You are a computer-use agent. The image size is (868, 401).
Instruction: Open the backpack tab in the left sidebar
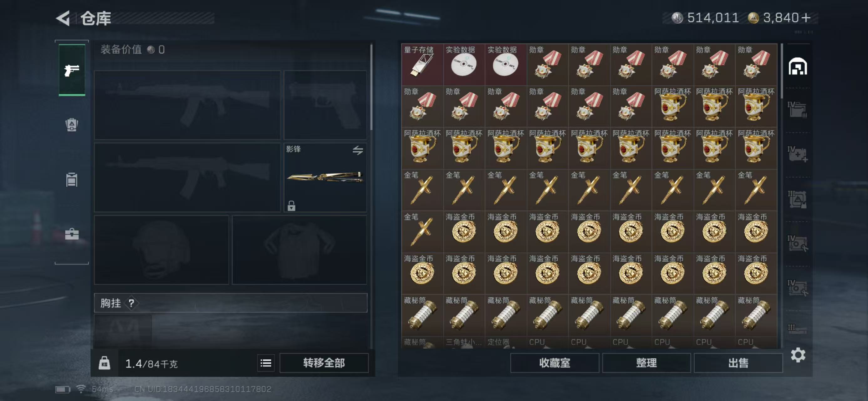click(72, 125)
